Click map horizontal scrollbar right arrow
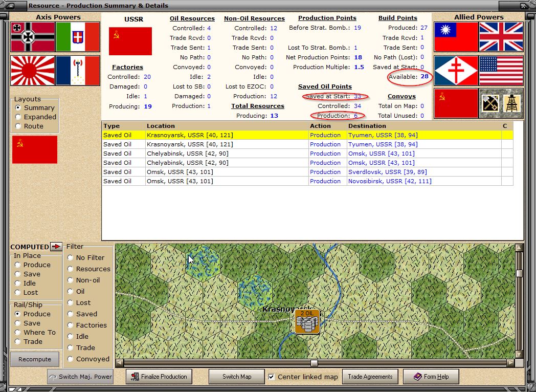 coord(511,362)
